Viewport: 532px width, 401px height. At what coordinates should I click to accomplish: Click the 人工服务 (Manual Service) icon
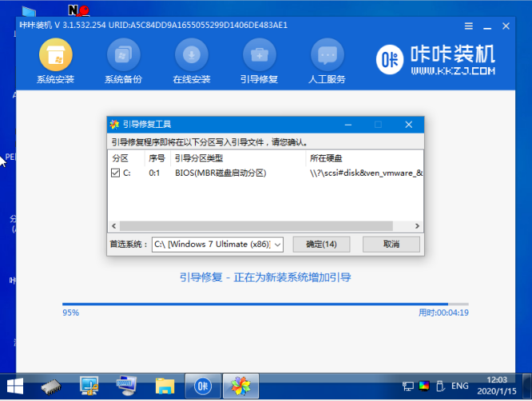click(x=327, y=55)
